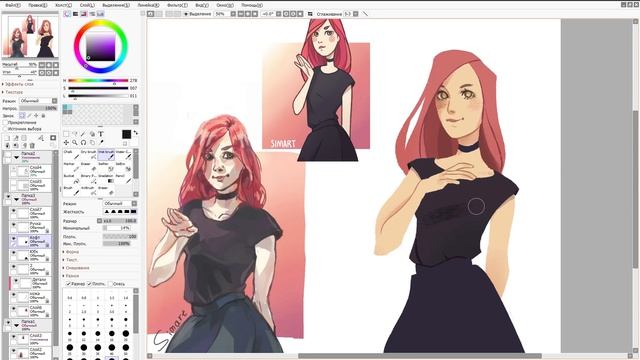Hide the Юбк layer eye
The height and width of the screenshot is (360, 640).
point(13,253)
